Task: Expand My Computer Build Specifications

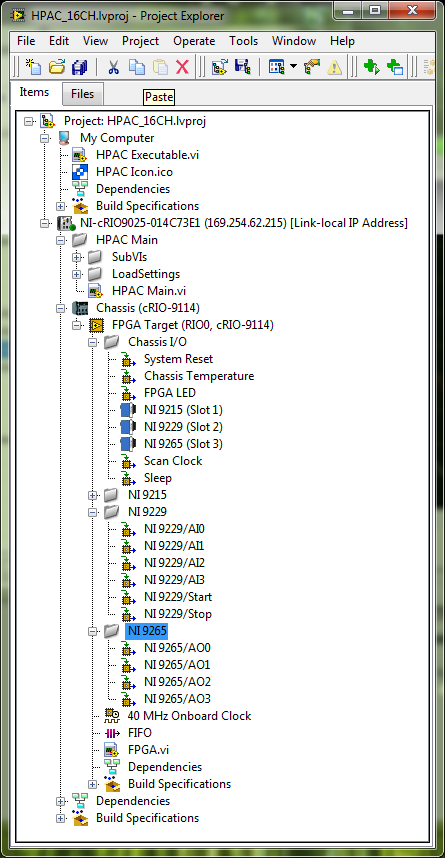Action: [61, 207]
